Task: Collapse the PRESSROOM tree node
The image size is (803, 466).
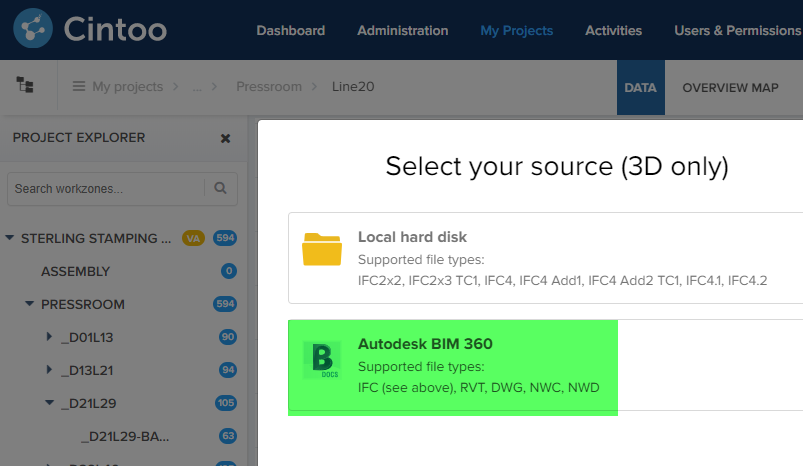Action: click(30, 304)
